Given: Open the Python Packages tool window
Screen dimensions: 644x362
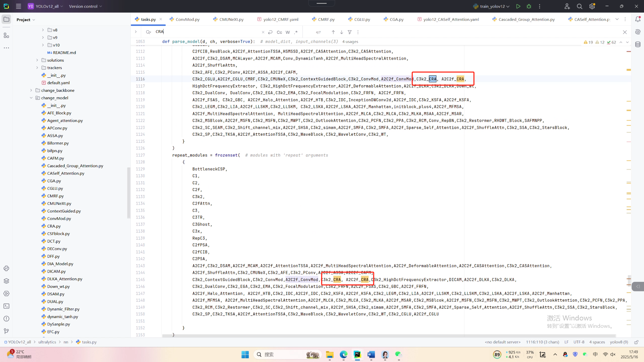Looking at the screenshot, I should click(x=6, y=281).
